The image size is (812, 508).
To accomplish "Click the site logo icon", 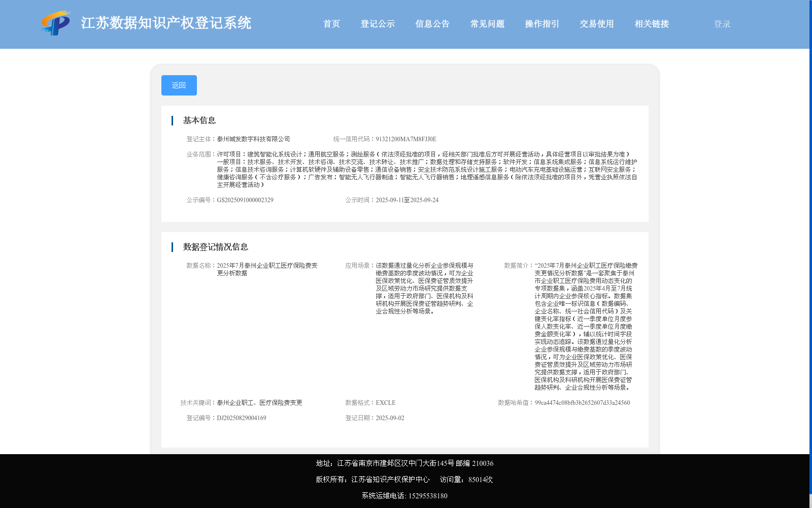I will click(x=56, y=23).
